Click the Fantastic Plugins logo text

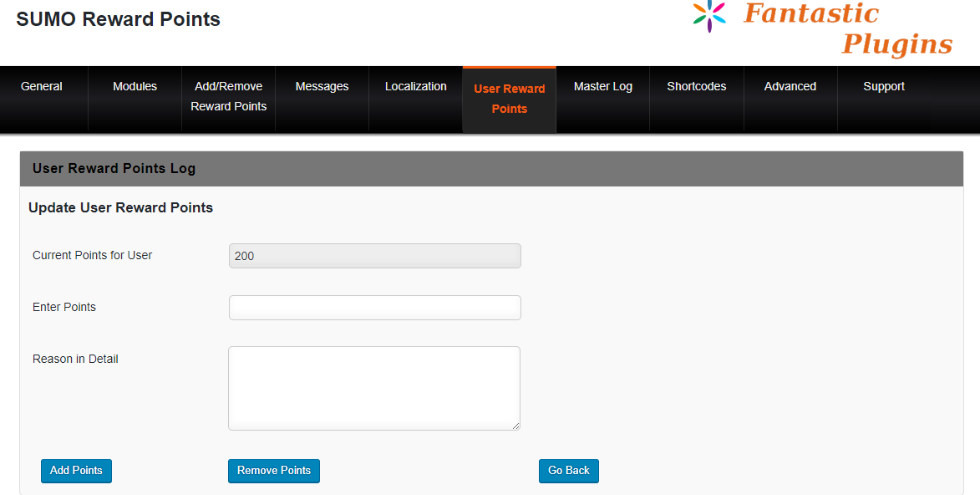pyautogui.click(x=847, y=28)
